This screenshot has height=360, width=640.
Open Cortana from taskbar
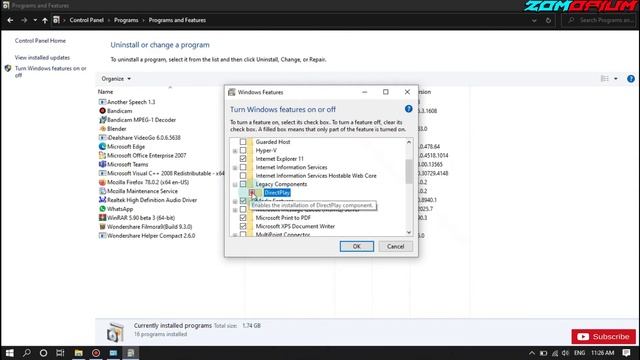(x=43, y=353)
